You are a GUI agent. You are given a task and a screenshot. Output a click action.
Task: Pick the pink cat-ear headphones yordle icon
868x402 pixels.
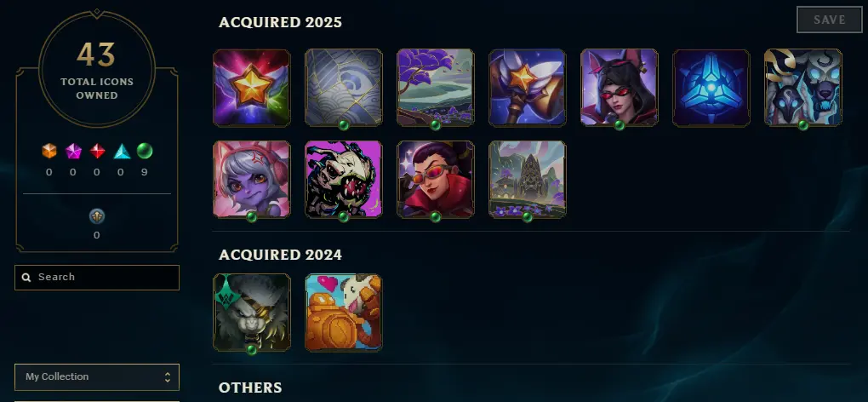[x=251, y=180]
